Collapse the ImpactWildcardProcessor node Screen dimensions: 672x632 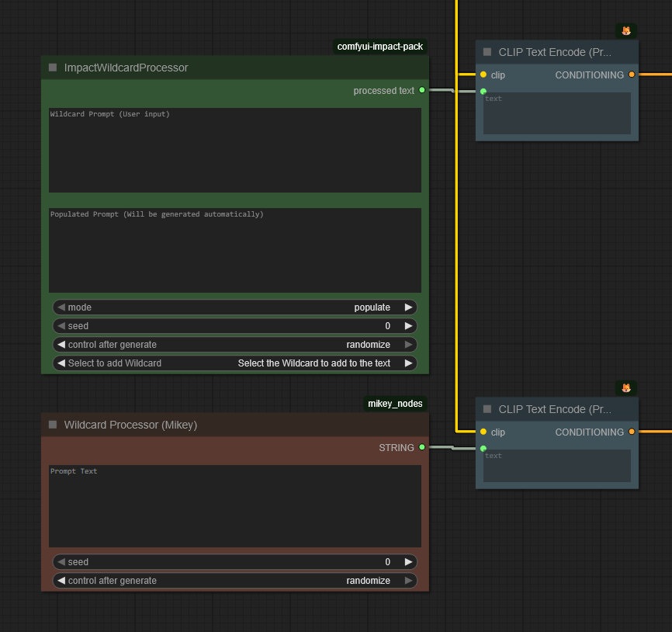click(x=53, y=68)
